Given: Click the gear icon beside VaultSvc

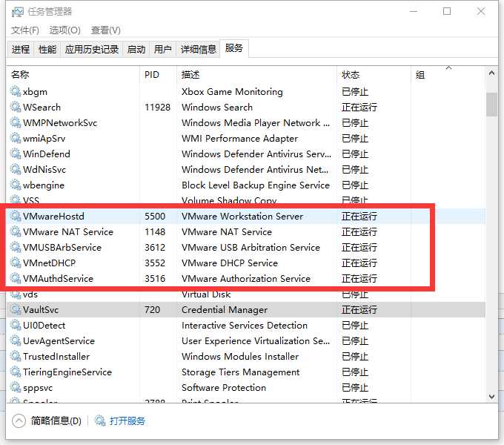Looking at the screenshot, I should click(16, 309).
